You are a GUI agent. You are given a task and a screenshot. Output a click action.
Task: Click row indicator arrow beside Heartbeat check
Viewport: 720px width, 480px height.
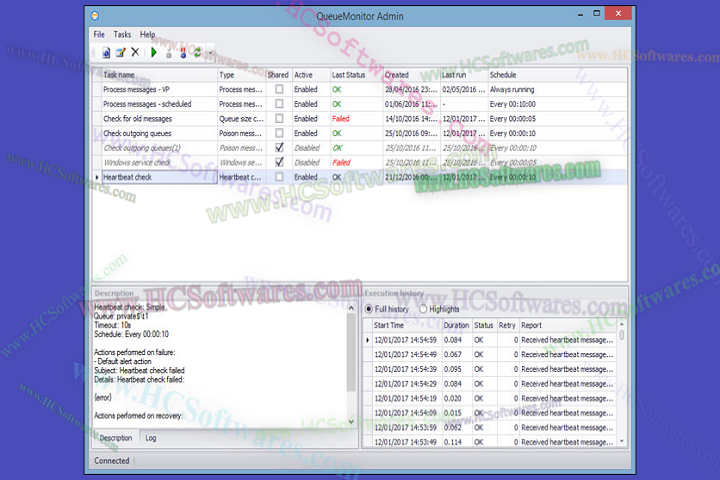click(97, 177)
